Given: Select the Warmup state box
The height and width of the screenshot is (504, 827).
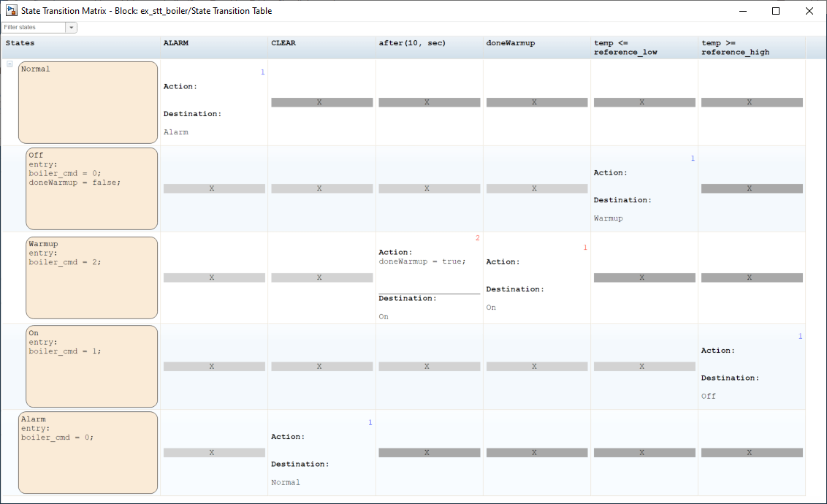Looking at the screenshot, I should (x=91, y=278).
